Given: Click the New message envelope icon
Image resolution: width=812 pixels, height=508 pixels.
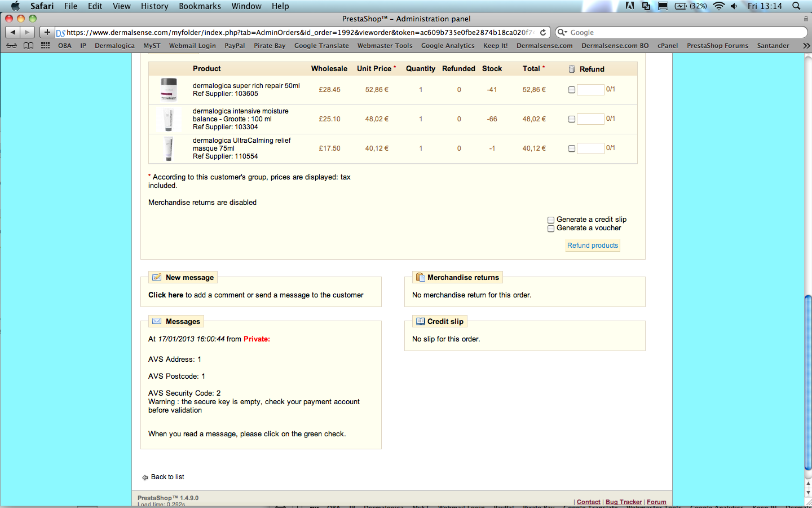Looking at the screenshot, I should point(157,277).
